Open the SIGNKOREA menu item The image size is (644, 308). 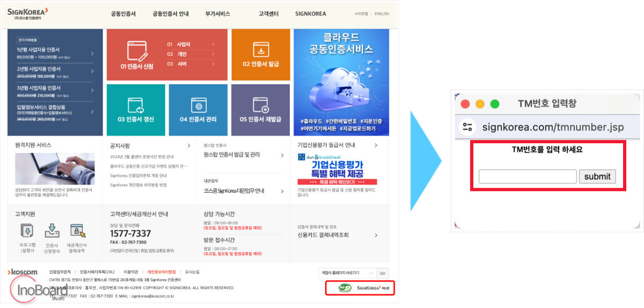(x=311, y=13)
